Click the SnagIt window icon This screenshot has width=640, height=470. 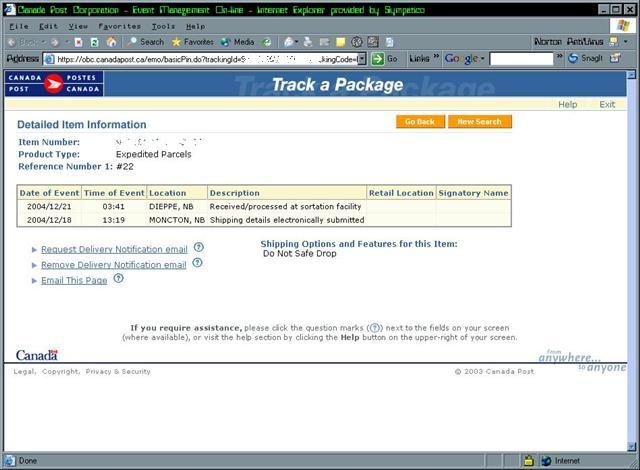point(615,58)
